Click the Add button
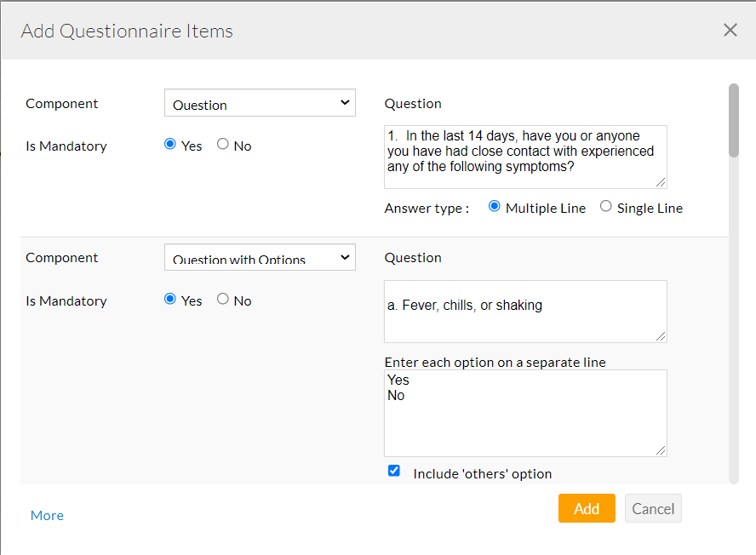Screen dimensions: 756x555 [x=587, y=508]
